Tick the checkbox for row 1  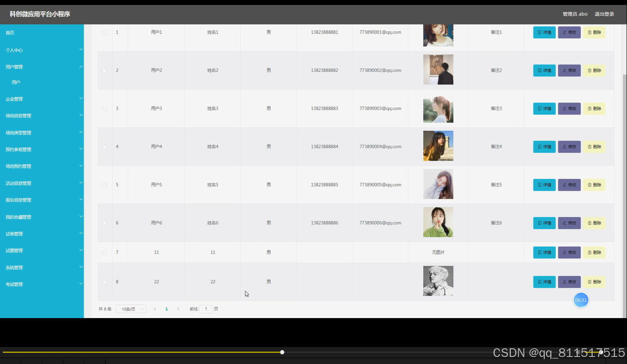pos(104,33)
